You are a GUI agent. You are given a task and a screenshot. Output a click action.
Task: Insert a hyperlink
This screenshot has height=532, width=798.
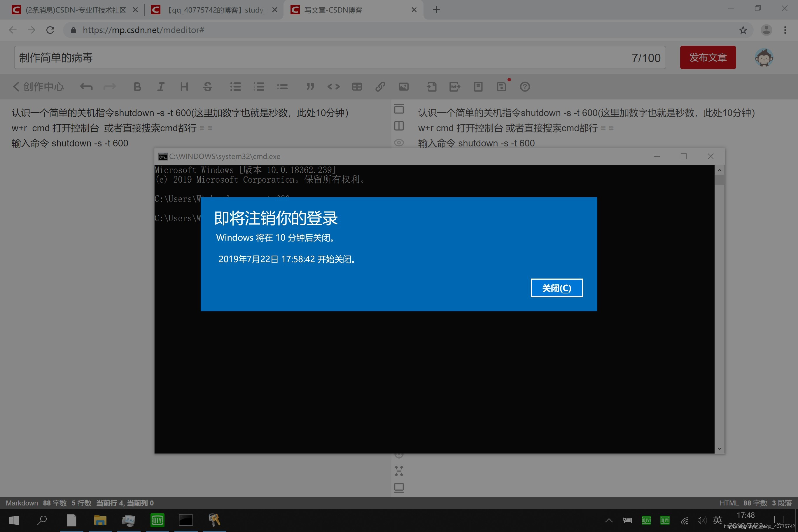click(380, 87)
